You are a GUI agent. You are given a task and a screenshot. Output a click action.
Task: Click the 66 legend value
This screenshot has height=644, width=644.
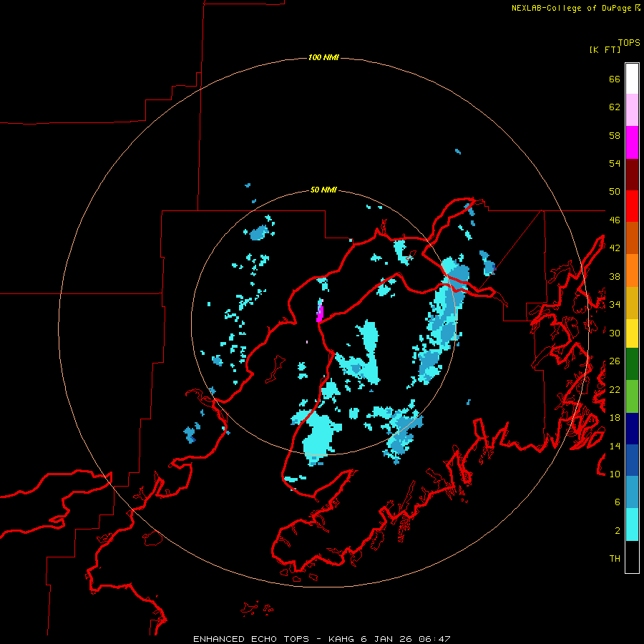(x=615, y=79)
